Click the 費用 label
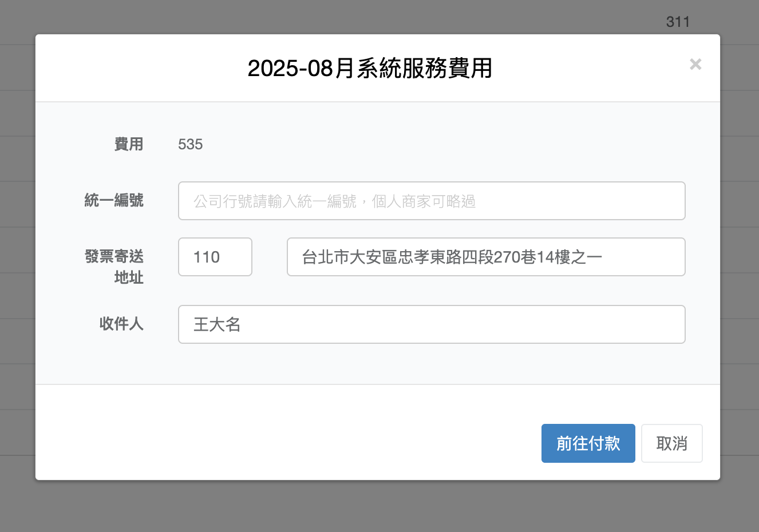This screenshot has height=532, width=759. [x=129, y=144]
